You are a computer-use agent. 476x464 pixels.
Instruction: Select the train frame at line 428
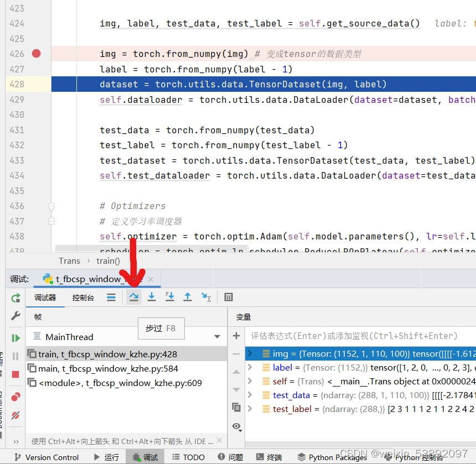[127, 354]
